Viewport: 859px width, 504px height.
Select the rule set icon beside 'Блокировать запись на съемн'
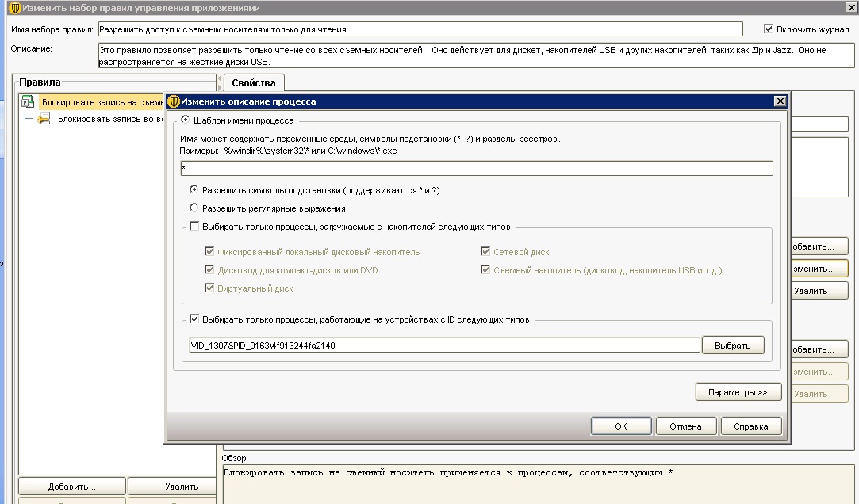click(x=28, y=101)
